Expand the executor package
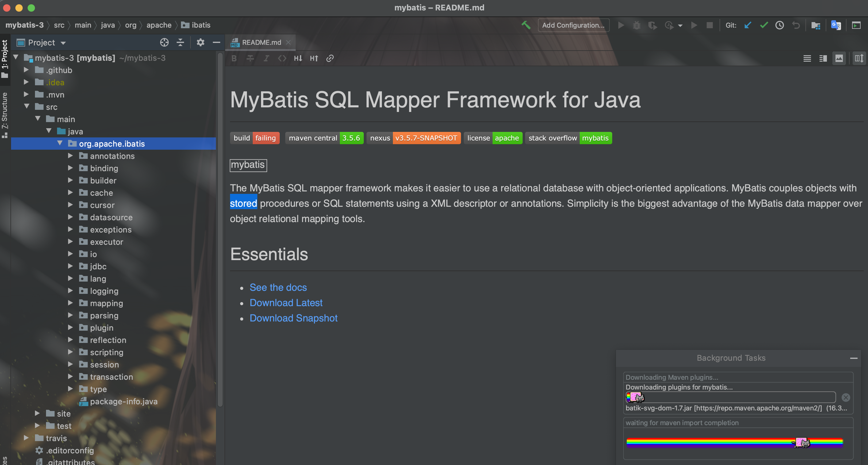868x465 pixels. [70, 242]
